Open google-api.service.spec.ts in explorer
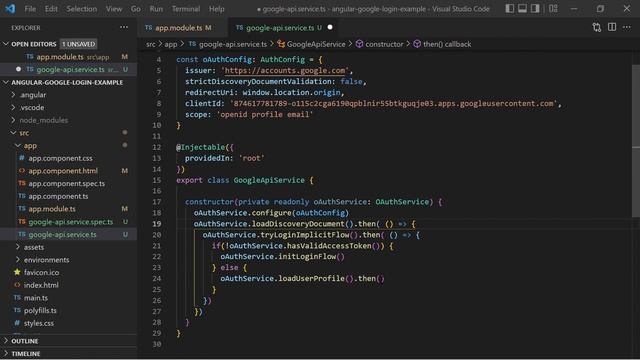The image size is (640, 360). (x=70, y=222)
